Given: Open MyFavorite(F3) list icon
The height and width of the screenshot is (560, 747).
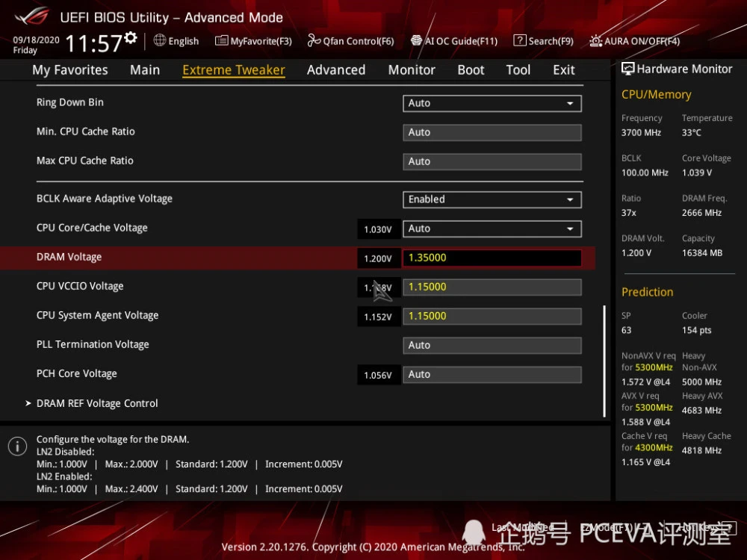Looking at the screenshot, I should [221, 41].
